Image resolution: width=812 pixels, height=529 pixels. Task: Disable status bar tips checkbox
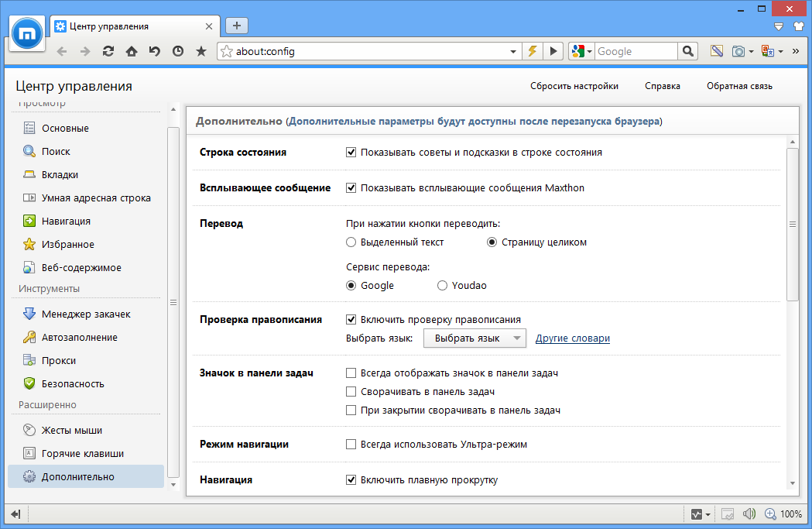click(x=351, y=153)
